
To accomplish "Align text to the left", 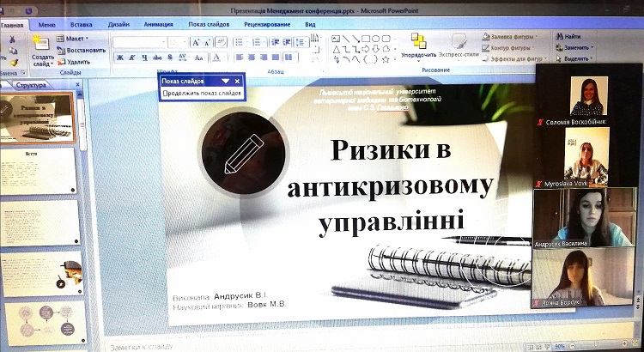I will [x=240, y=57].
